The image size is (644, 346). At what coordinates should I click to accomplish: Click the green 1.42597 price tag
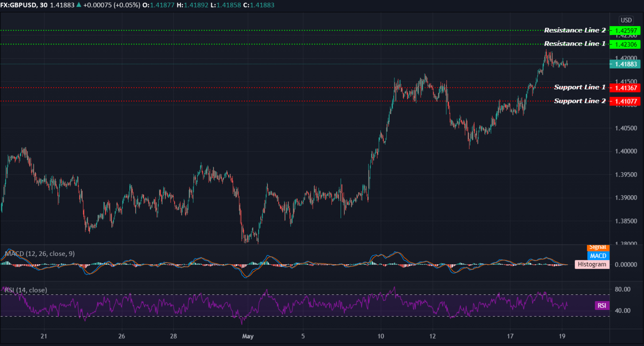(x=625, y=31)
